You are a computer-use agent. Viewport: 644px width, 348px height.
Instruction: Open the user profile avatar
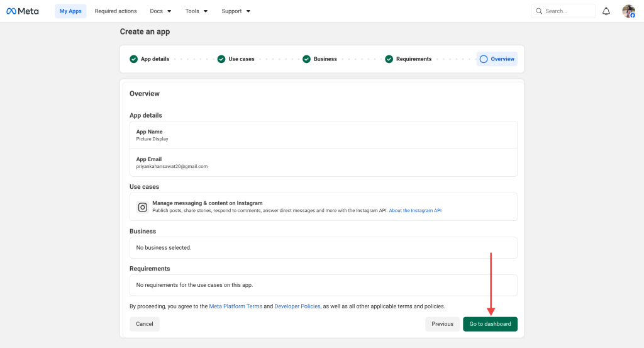[x=628, y=11]
